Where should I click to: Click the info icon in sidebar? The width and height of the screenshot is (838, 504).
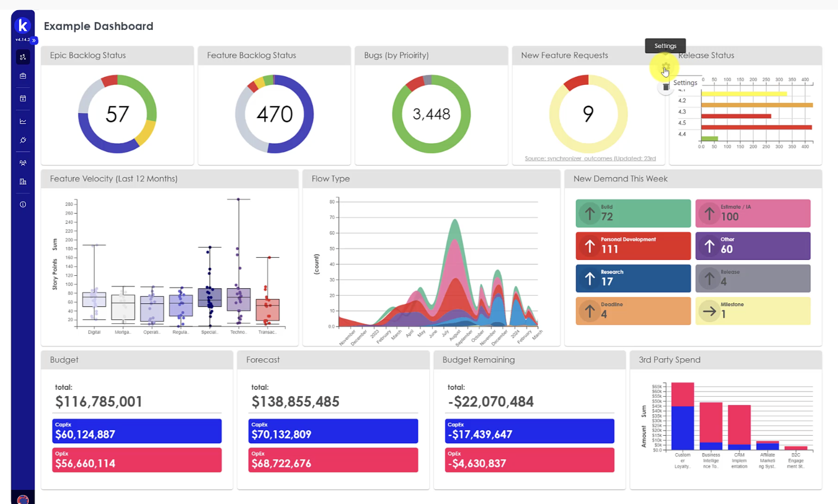tap(23, 205)
